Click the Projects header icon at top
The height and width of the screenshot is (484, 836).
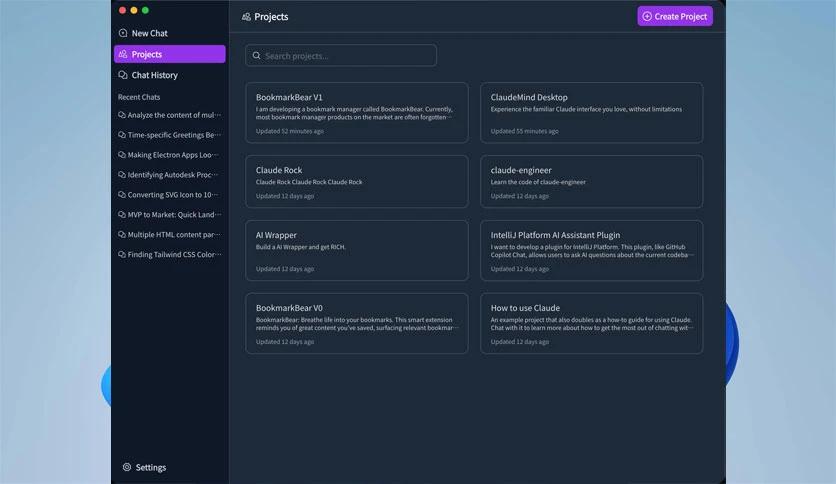click(246, 17)
